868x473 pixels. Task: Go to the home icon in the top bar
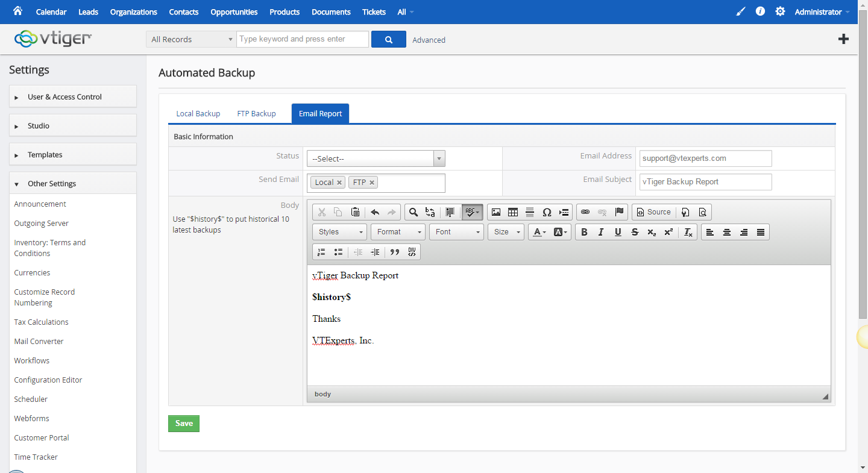pos(17,11)
